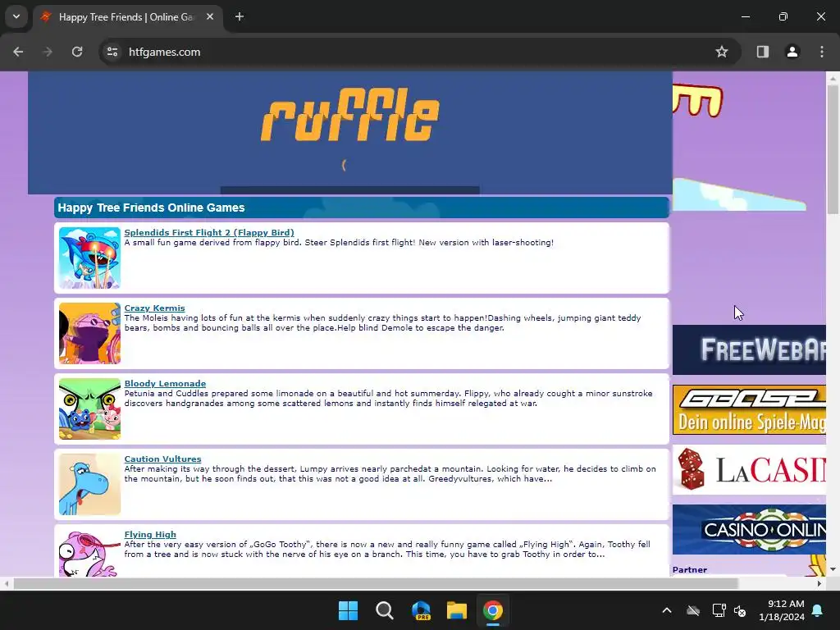
Task: Click the Crazy Kermis thumbnail
Action: click(89, 334)
